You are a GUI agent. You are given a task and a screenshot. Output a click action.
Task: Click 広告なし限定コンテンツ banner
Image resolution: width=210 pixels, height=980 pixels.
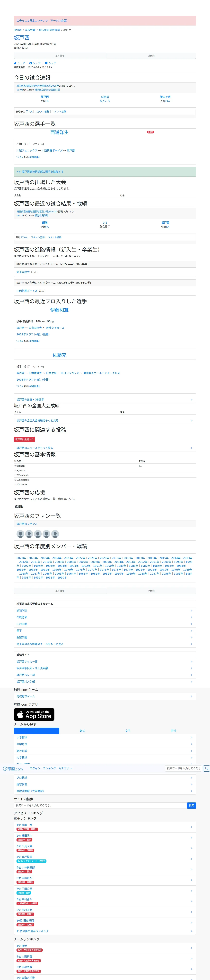(105, 21)
